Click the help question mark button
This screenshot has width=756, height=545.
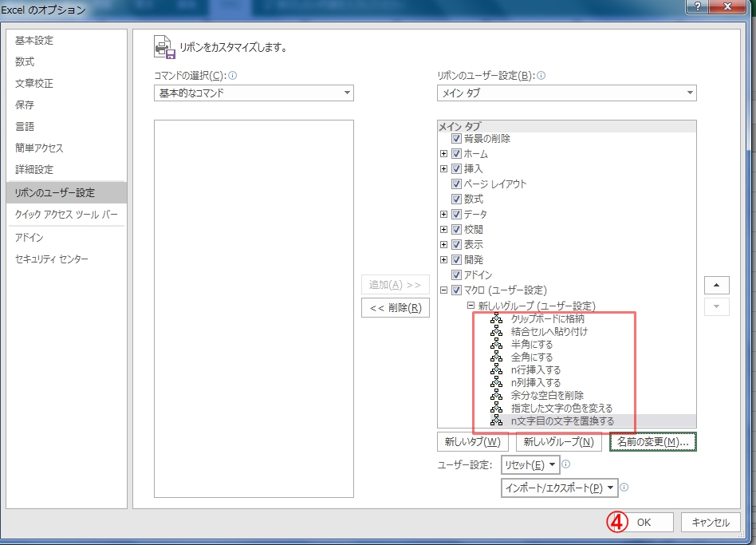click(x=697, y=6)
